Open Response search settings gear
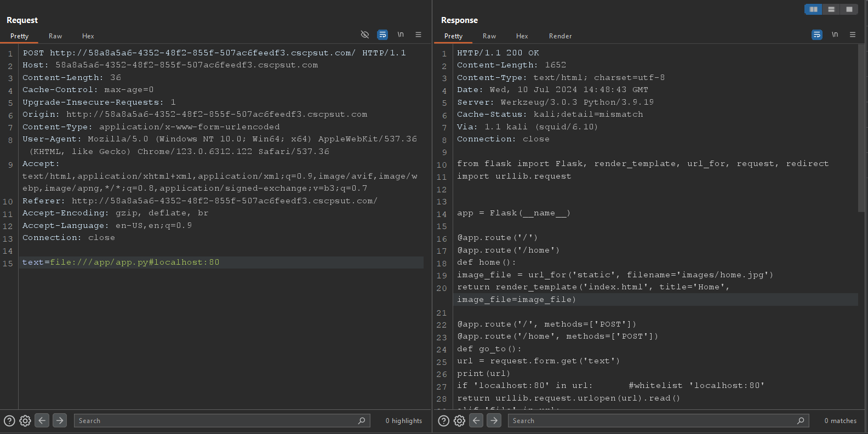The width and height of the screenshot is (868, 434). 459,421
